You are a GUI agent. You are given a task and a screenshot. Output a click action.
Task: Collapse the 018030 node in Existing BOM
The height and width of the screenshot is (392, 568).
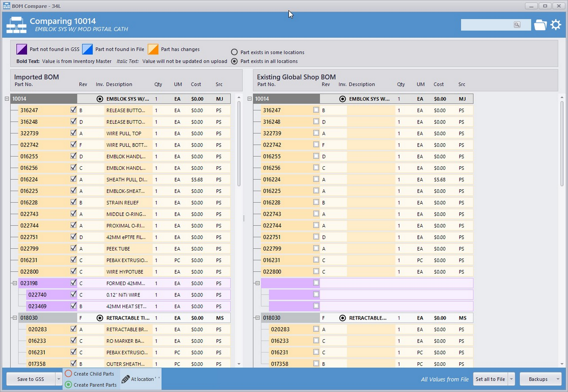[257, 318]
